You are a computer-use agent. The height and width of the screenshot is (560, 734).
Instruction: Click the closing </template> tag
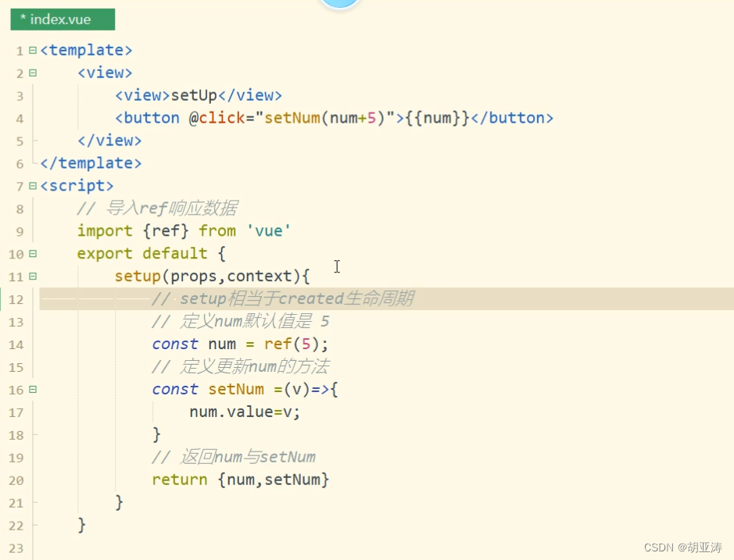tap(91, 163)
